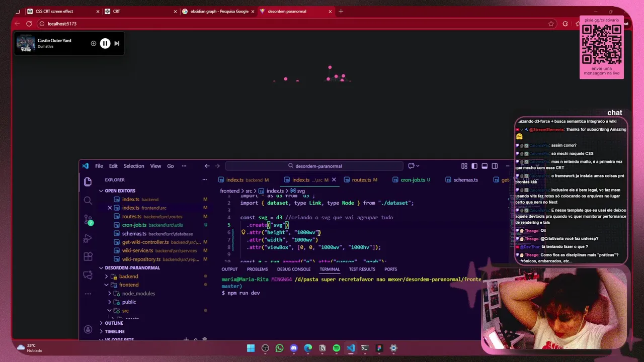Switch to the Debug Console tab

click(294, 269)
